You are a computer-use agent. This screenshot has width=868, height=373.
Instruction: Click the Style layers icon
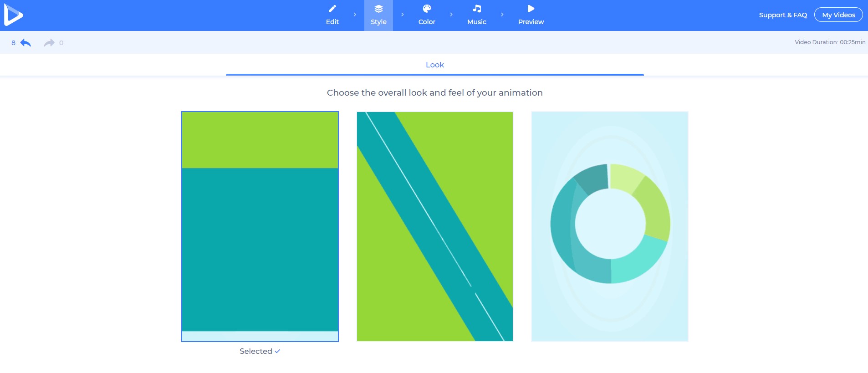click(x=378, y=9)
